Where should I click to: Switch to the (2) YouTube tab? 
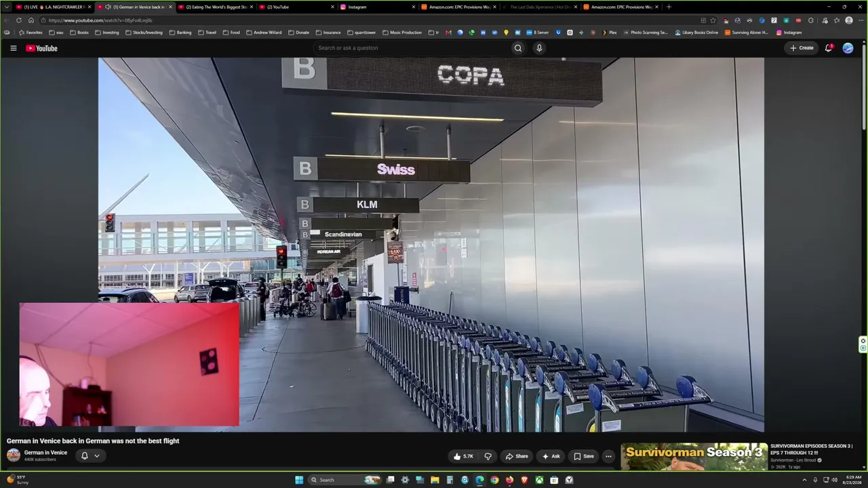[x=296, y=7]
